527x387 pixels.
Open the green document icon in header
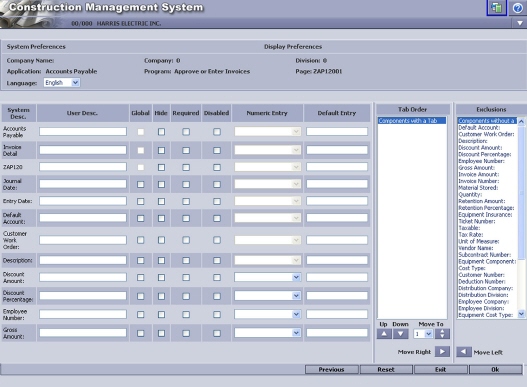pyautogui.click(x=496, y=7)
